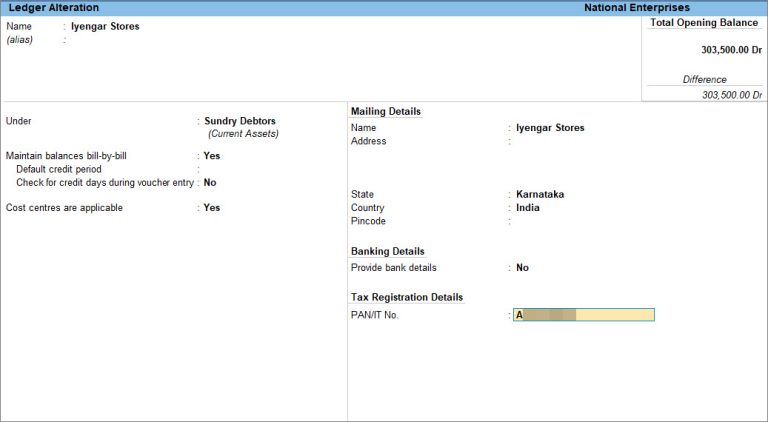This screenshot has height=422, width=768.
Task: Click the Difference amount value
Action: 732,95
